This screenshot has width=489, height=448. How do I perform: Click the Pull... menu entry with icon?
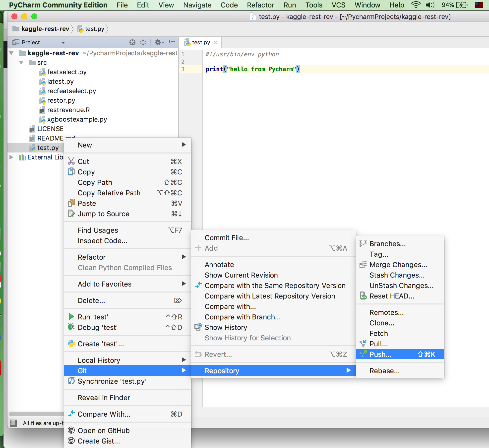[x=378, y=344]
